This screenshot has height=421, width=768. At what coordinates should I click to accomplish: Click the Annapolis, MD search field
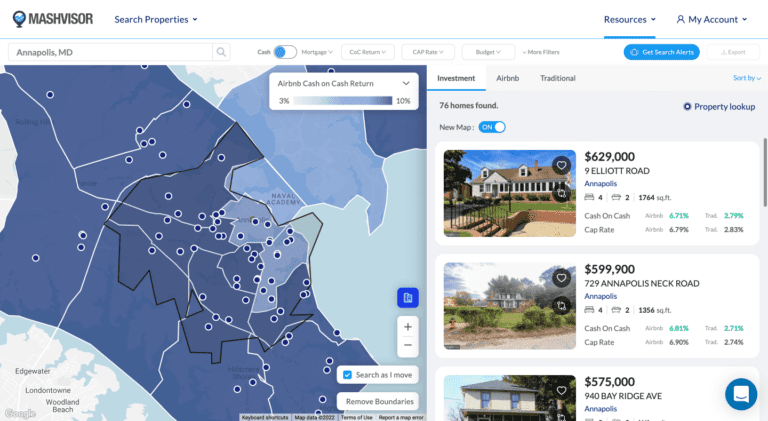click(110, 52)
